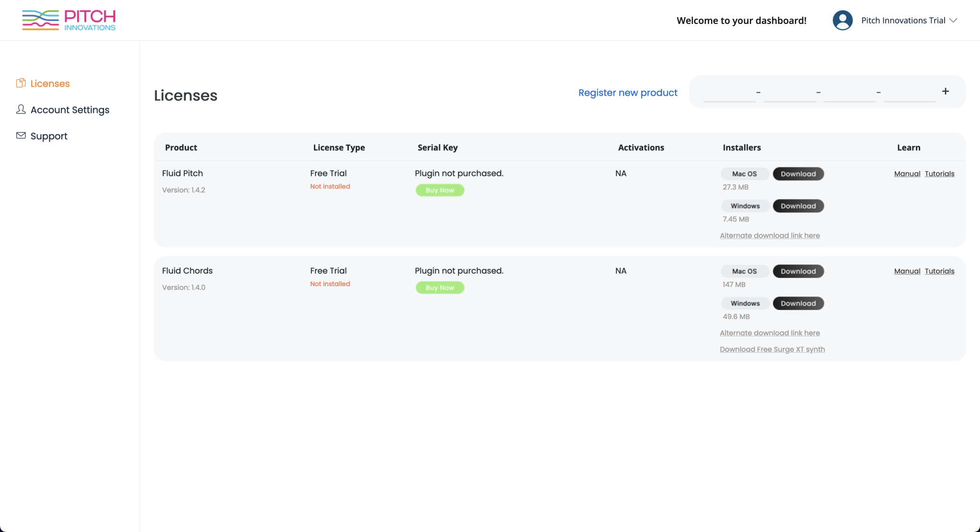This screenshot has width=980, height=532.
Task: Click the Pitch Innovations logo
Action: pos(69,20)
